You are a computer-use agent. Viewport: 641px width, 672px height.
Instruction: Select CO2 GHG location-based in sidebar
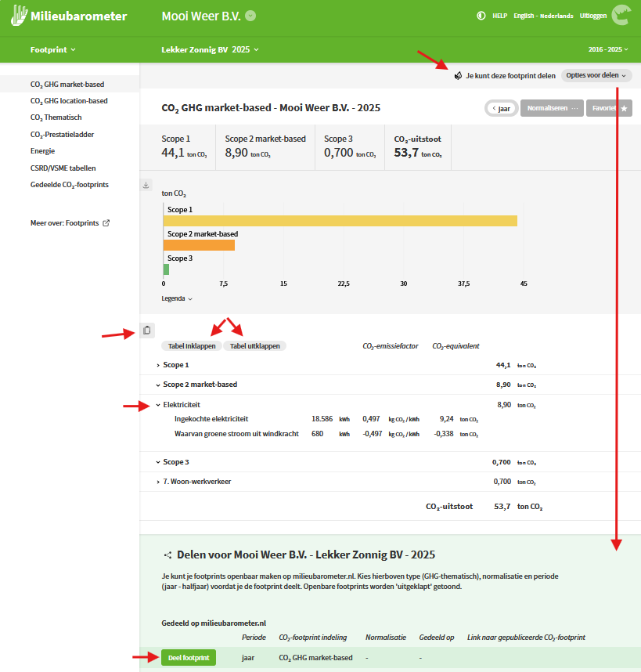coord(69,101)
